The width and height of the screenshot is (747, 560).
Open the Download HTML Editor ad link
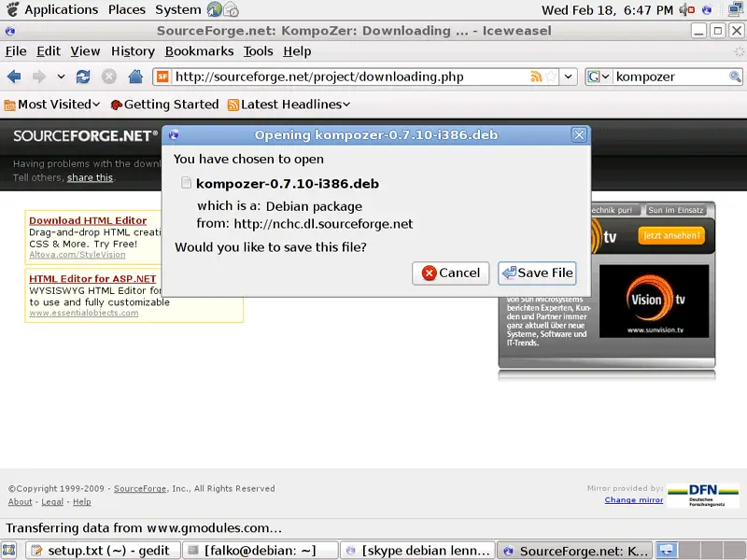point(88,220)
